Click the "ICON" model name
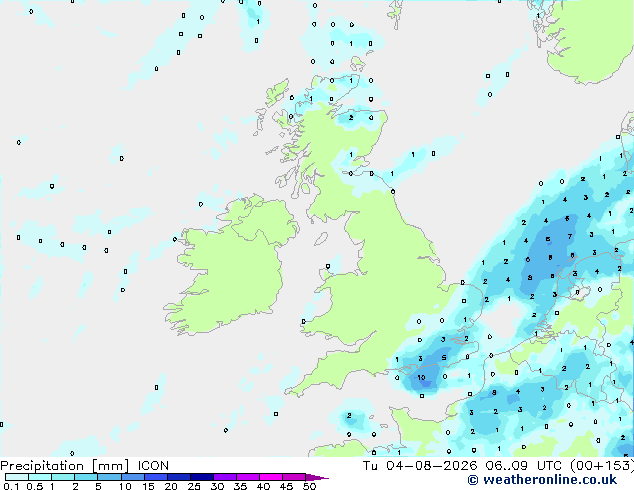 tap(153, 466)
